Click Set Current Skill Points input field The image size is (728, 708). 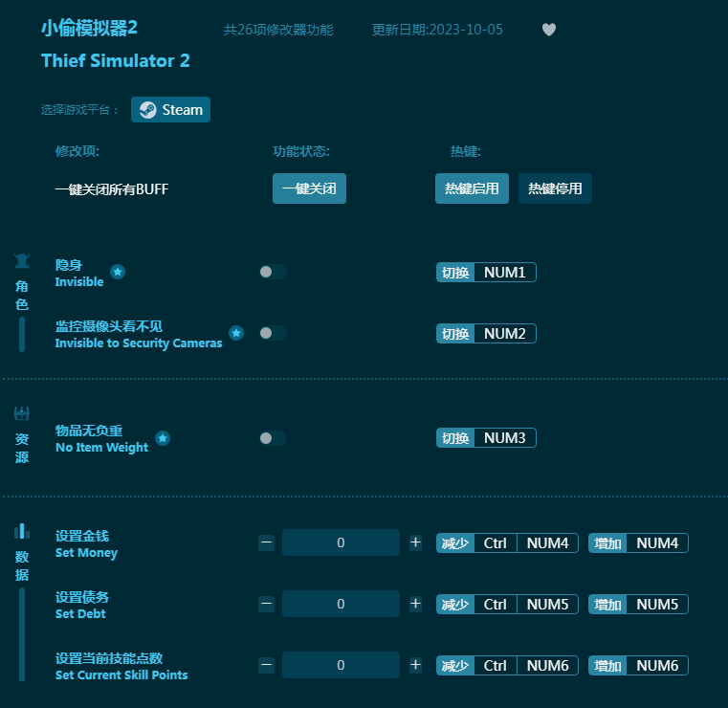341,665
